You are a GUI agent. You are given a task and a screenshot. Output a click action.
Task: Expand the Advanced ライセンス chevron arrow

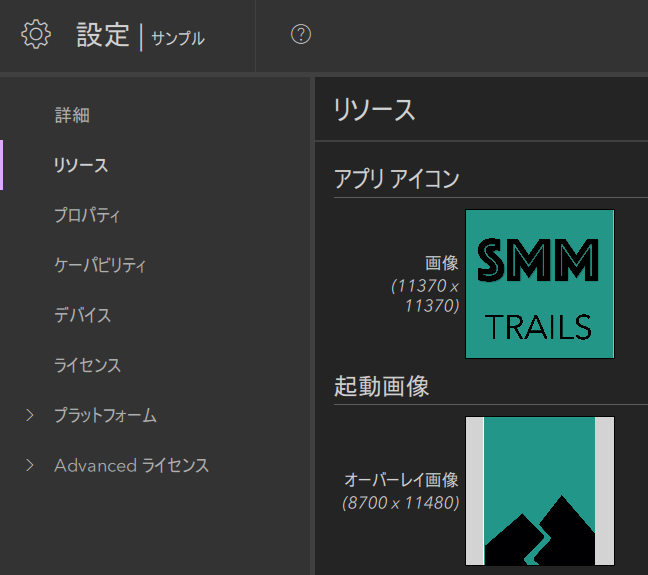pyautogui.click(x=30, y=465)
